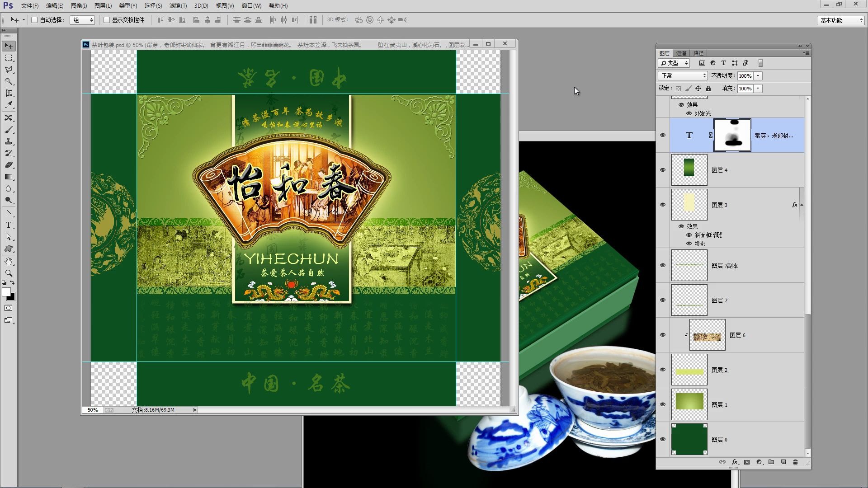
Task: Open the 基本功能 workspace dropdown
Action: coord(841,20)
